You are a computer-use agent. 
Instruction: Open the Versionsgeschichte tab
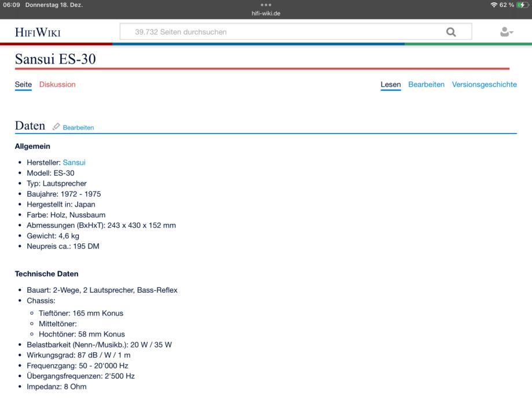[x=484, y=84]
